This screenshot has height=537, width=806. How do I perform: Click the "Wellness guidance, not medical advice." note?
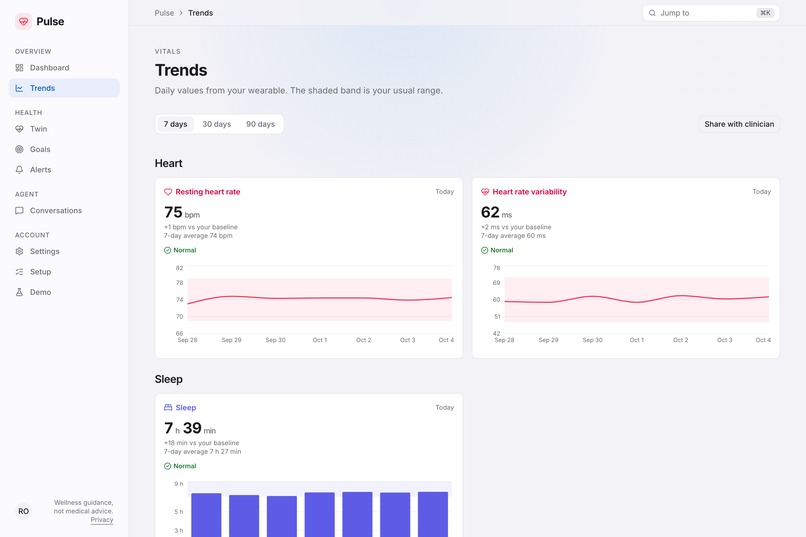tap(83, 507)
